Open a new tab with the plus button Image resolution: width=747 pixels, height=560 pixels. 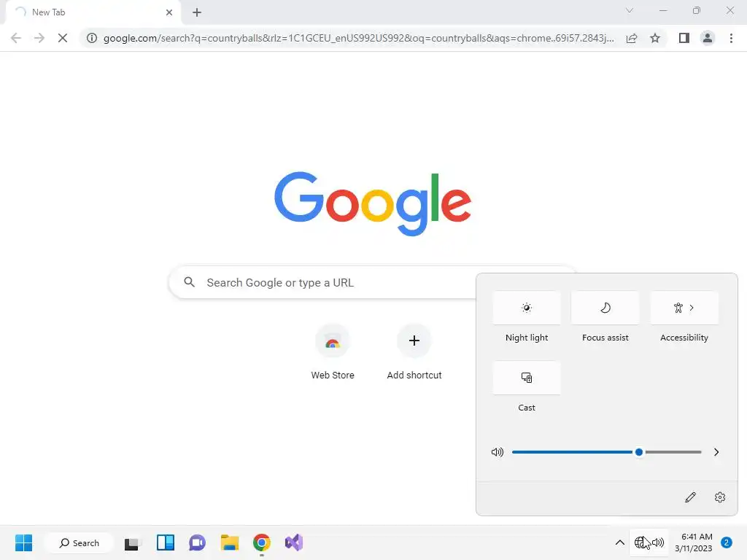(197, 12)
